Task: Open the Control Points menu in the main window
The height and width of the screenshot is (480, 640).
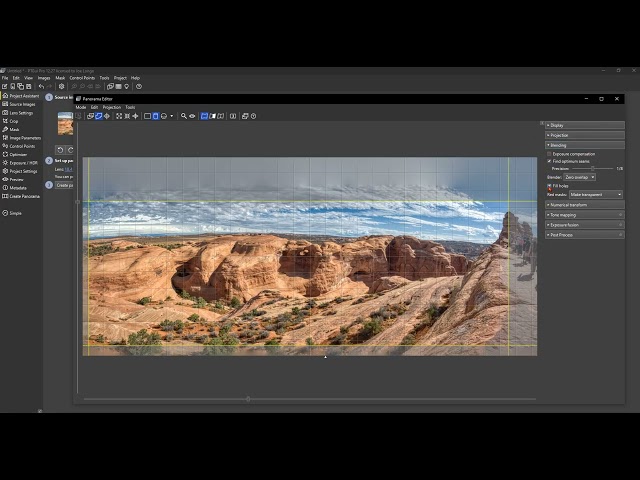Action: [82, 78]
